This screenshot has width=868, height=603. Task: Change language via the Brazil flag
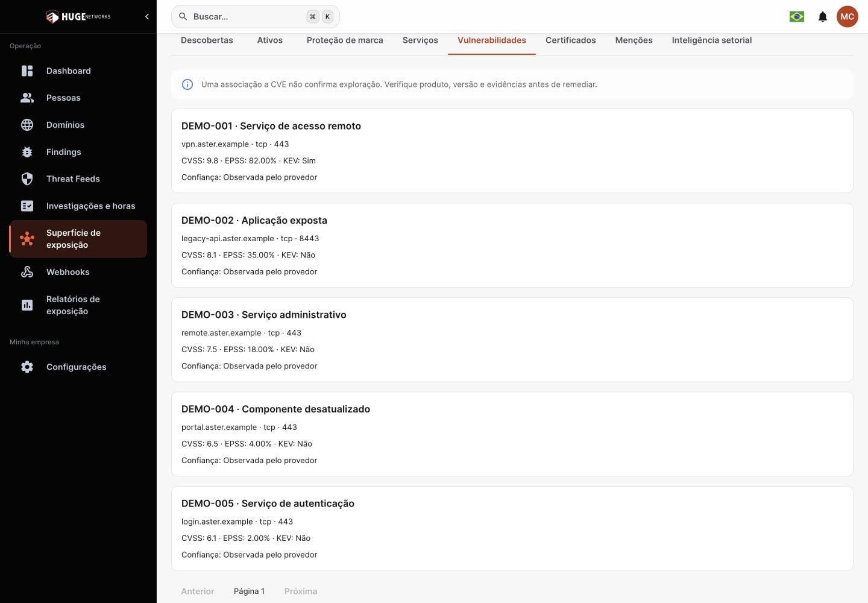797,17
